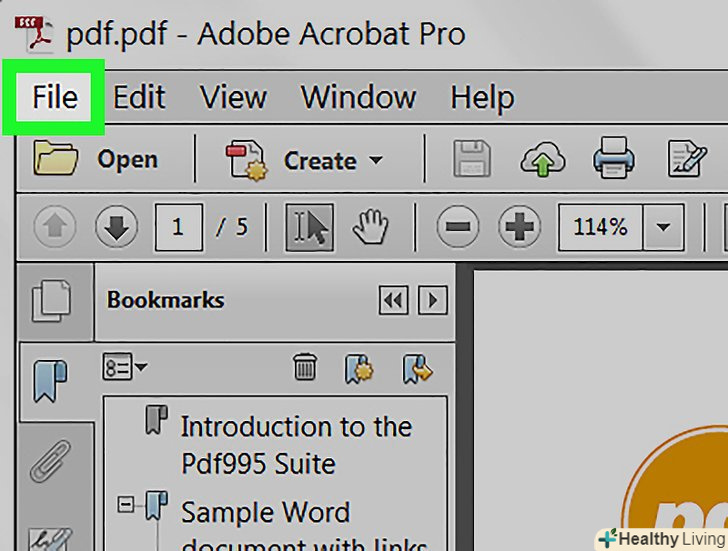Image resolution: width=728 pixels, height=551 pixels.
Task: Open the Page Thumbnails panel icon
Action: point(51,300)
